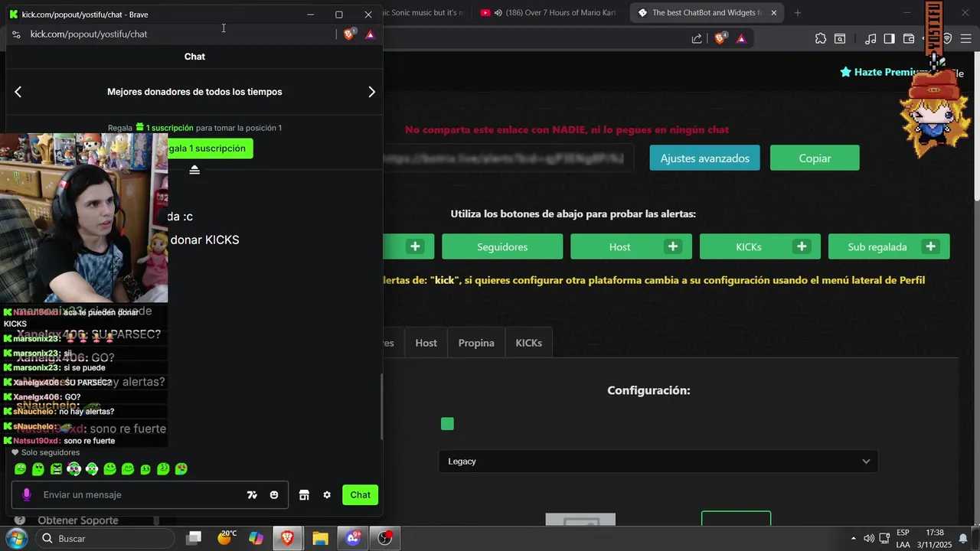Toggle the browser sidebar panel icon

point(889,38)
